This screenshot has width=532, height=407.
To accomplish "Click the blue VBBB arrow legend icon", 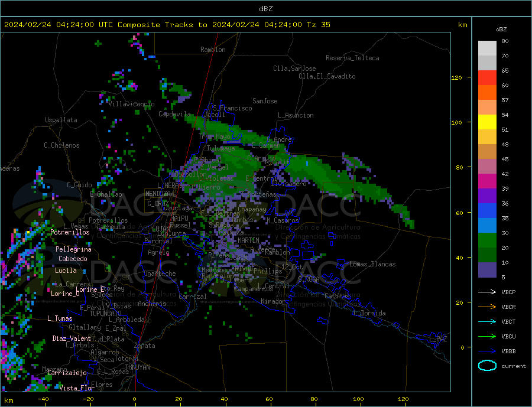I will tap(487, 351).
